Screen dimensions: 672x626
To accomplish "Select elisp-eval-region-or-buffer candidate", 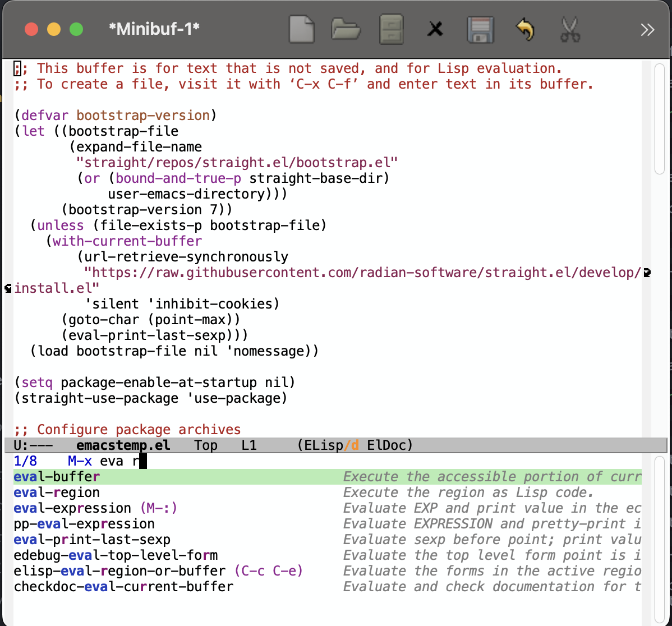I will tap(328, 571).
